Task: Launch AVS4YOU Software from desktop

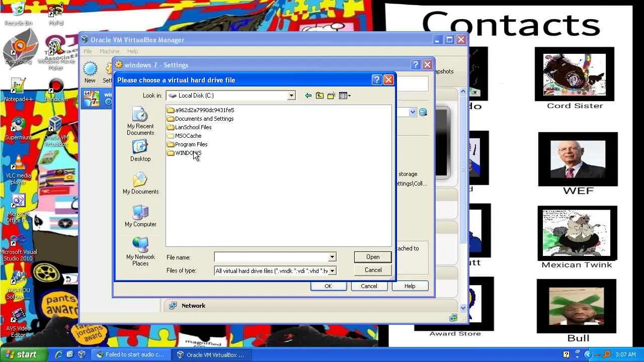Action: tap(18, 285)
